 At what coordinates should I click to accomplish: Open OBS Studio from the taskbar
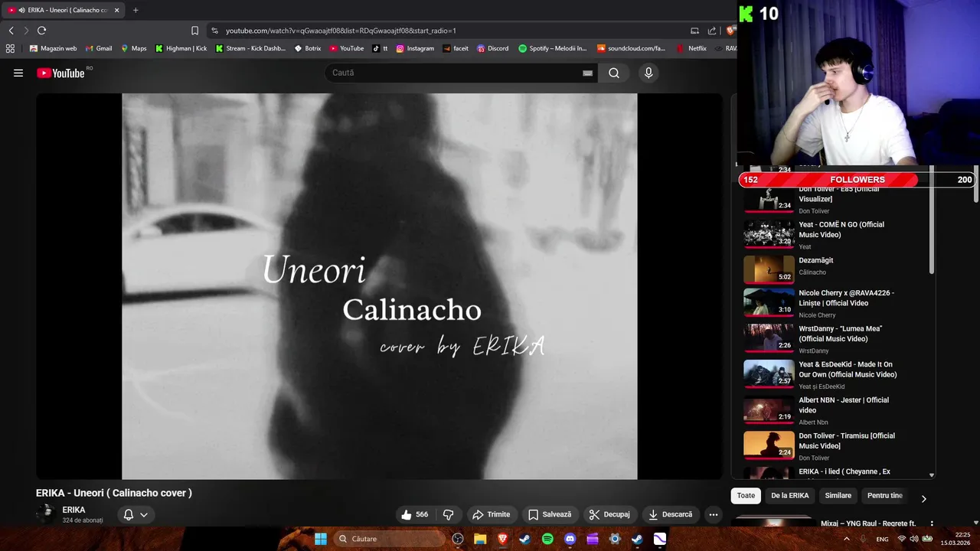[457, 539]
